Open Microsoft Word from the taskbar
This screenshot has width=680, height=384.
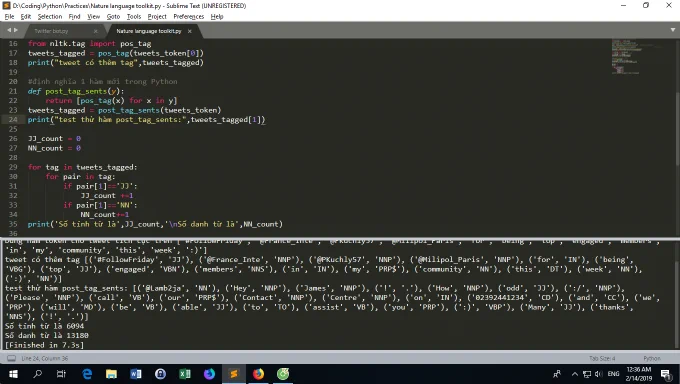pyautogui.click(x=136, y=374)
